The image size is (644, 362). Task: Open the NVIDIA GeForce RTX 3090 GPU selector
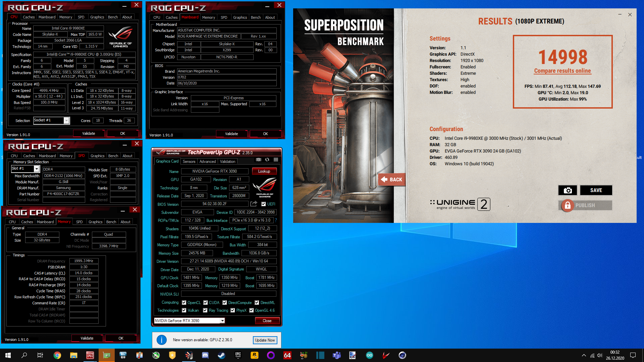click(189, 321)
